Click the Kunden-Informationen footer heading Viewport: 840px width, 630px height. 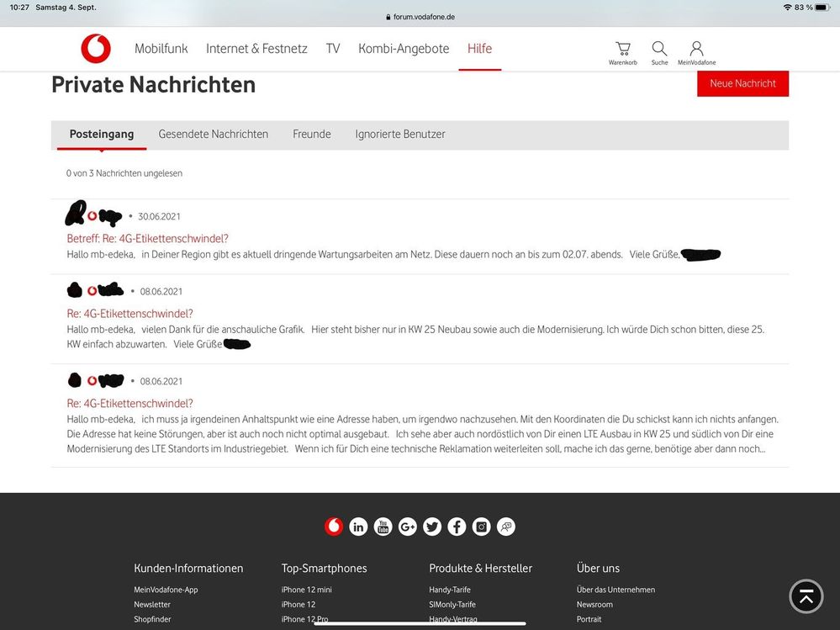tap(188, 569)
